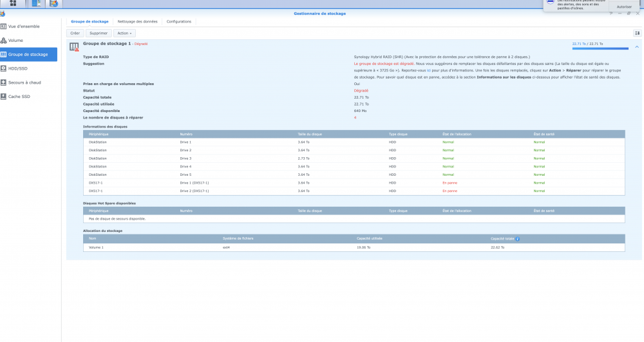Switch to Nettoyage des données tab
Viewport: 644px width, 342px height.
pyautogui.click(x=137, y=21)
